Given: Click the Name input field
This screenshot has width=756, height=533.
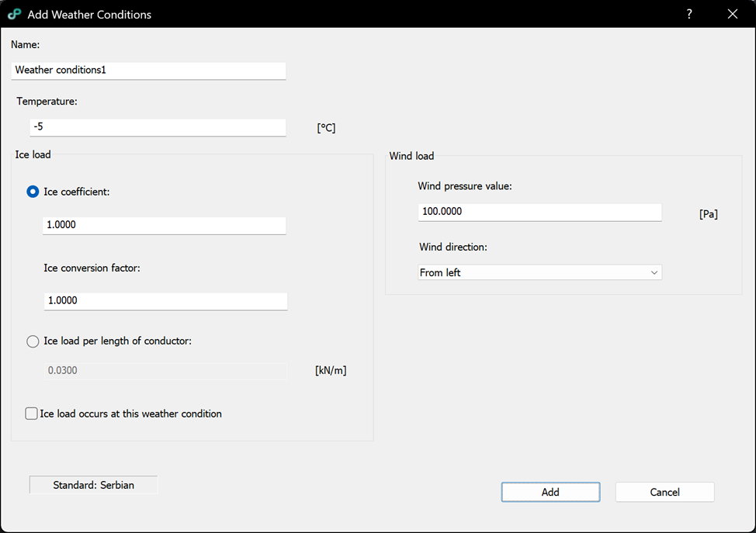Looking at the screenshot, I should [149, 70].
